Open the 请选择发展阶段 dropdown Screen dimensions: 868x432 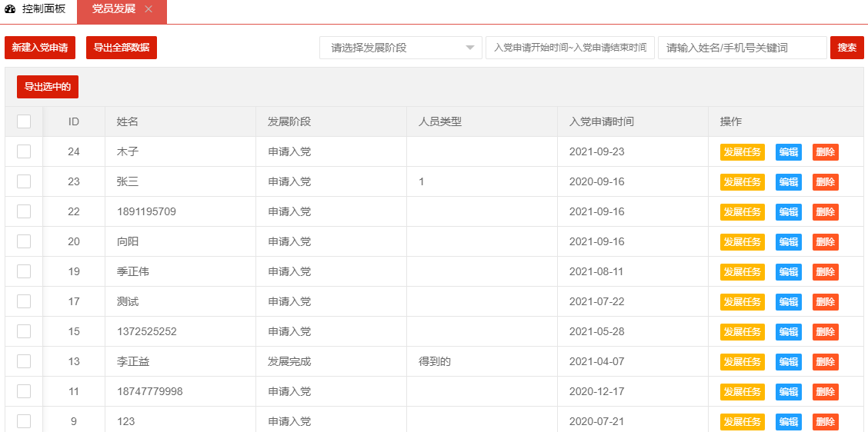pos(400,48)
